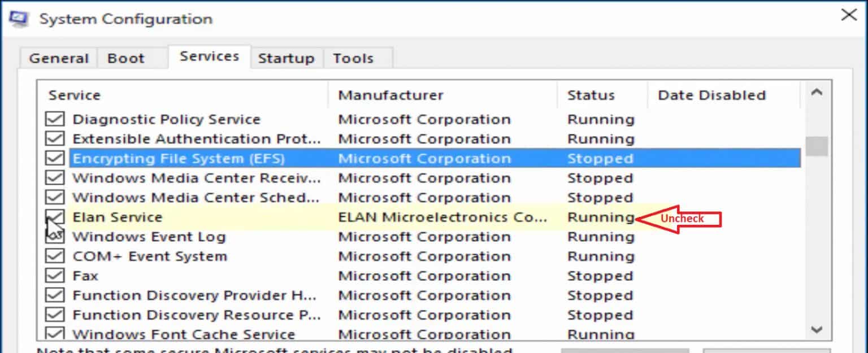Image resolution: width=868 pixels, height=353 pixels.
Task: Uncheck the Diagnostic Policy Service checkbox
Action: (x=54, y=119)
